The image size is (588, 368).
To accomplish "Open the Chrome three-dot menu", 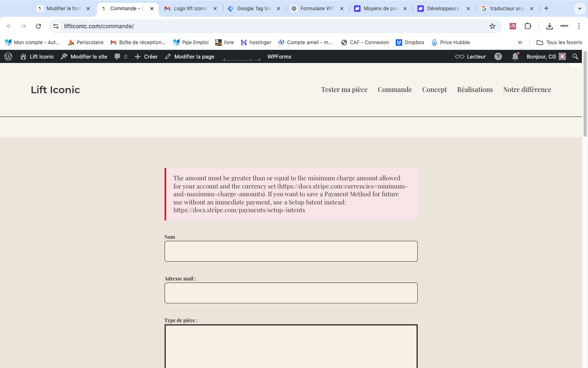I will tap(579, 26).
